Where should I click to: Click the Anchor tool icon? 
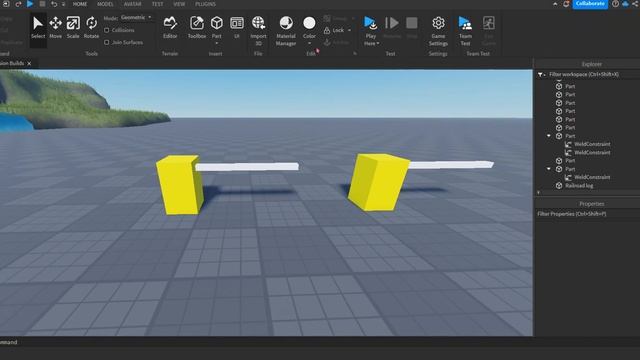[327, 42]
